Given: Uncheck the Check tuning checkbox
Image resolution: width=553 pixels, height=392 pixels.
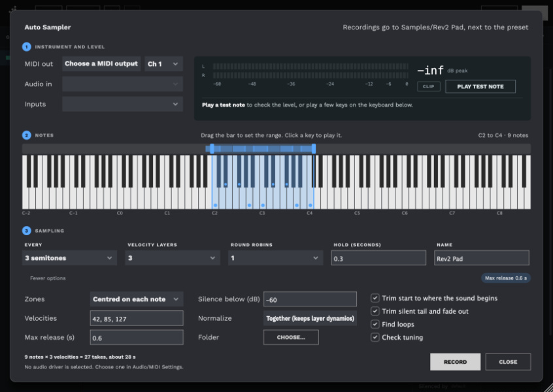Looking at the screenshot, I should (x=375, y=337).
